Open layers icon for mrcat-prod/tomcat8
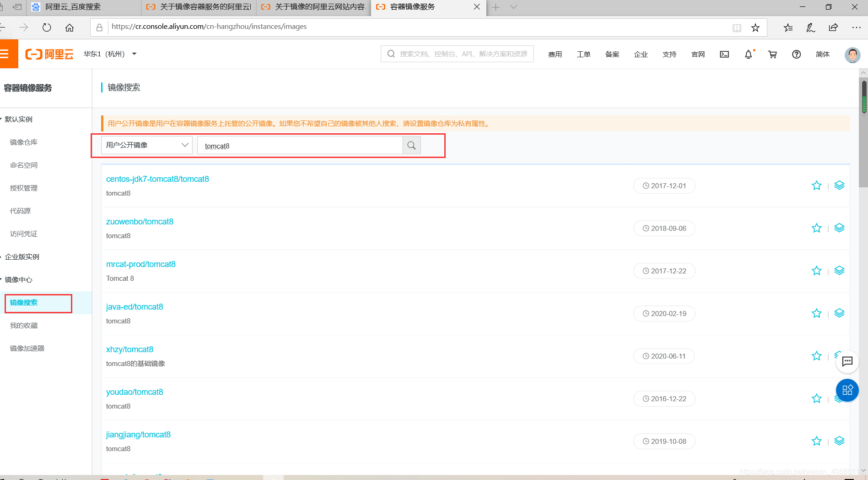 coord(839,271)
